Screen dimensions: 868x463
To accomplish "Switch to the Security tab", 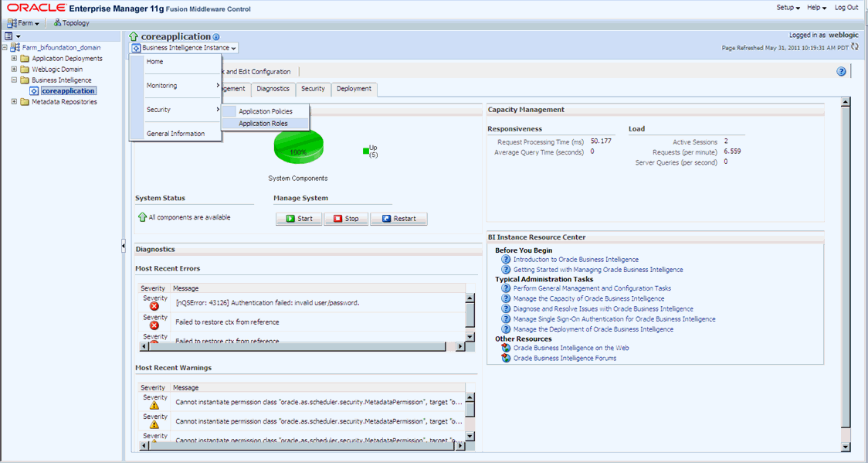I will pos(313,89).
